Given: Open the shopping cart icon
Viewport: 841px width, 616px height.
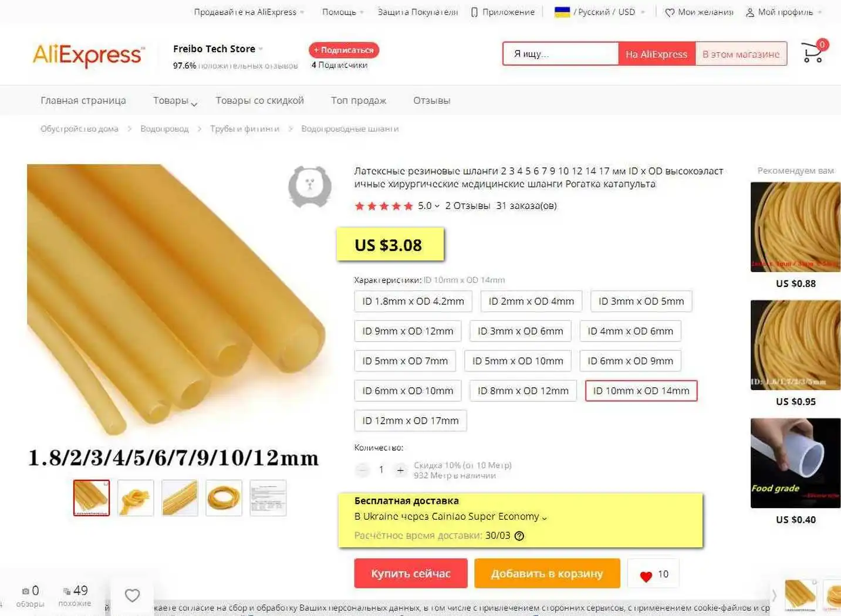Looking at the screenshot, I should pyautogui.click(x=813, y=52).
